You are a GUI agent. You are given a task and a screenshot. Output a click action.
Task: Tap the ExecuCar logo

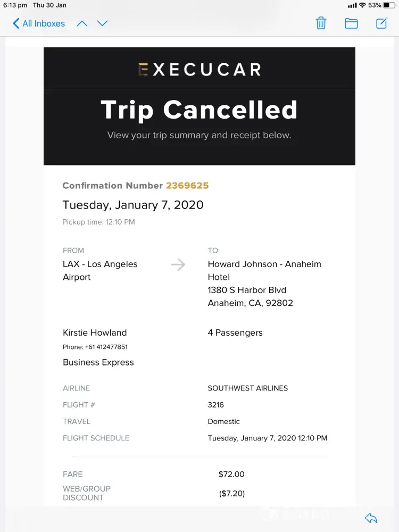[199, 69]
